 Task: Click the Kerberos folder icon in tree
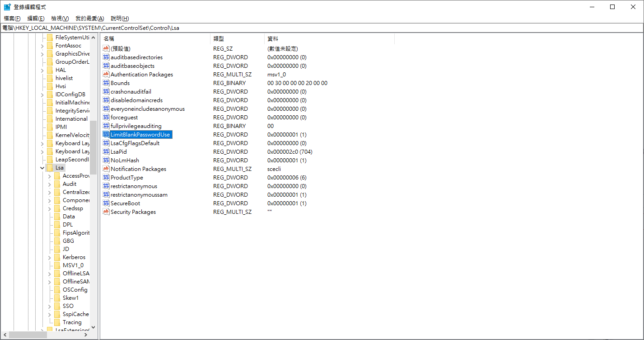(x=57, y=257)
